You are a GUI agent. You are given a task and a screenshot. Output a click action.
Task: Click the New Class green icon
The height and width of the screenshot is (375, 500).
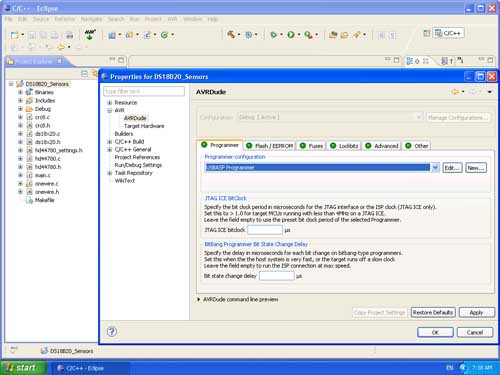[x=164, y=35]
